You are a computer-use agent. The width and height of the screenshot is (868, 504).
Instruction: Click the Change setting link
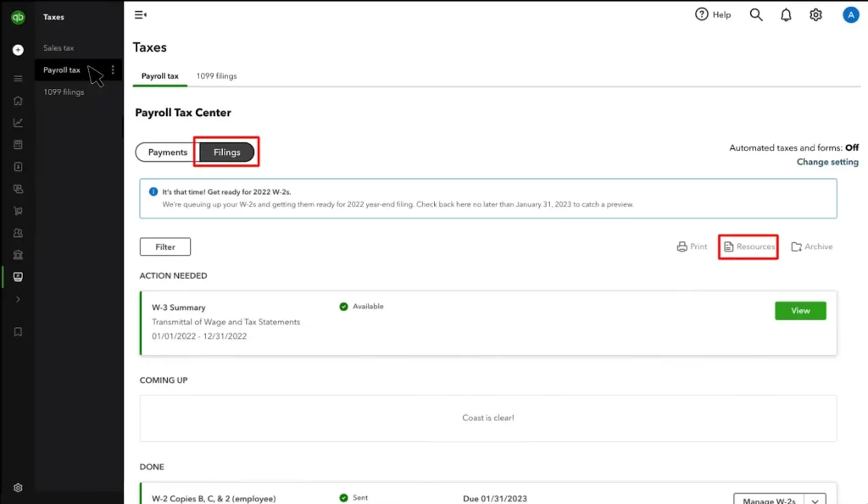(x=827, y=162)
